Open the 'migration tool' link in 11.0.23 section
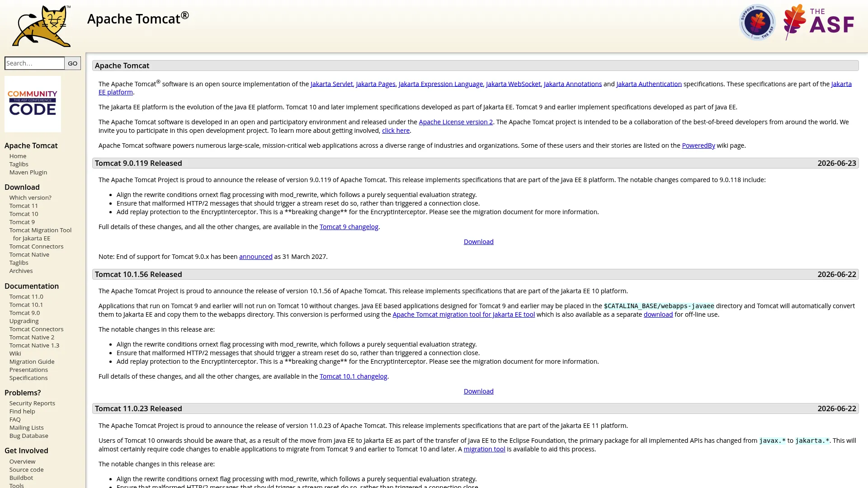Viewport: 868px width, 488px height. click(x=484, y=449)
